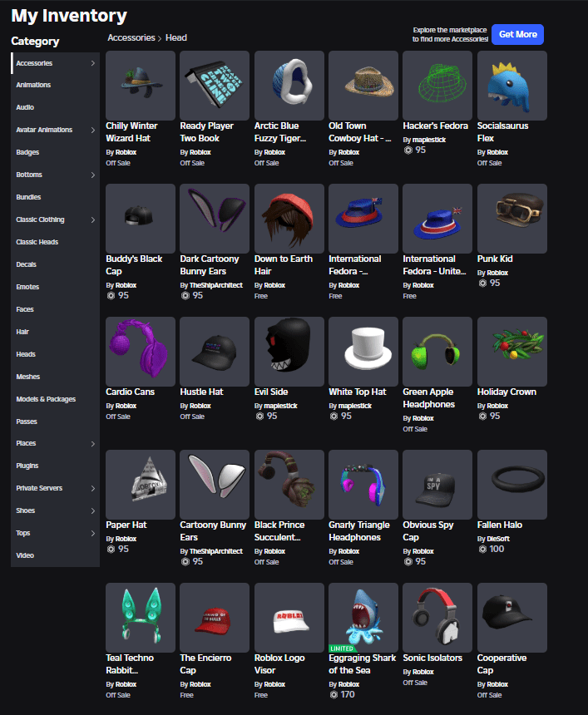This screenshot has width=588, height=715.
Task: Select the Animations category
Action: tap(55, 85)
